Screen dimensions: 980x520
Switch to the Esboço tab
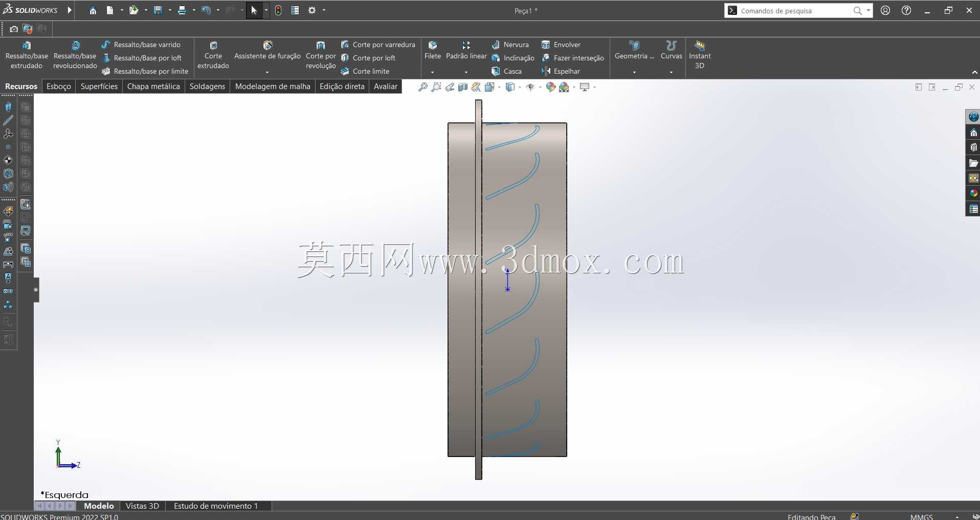point(59,86)
